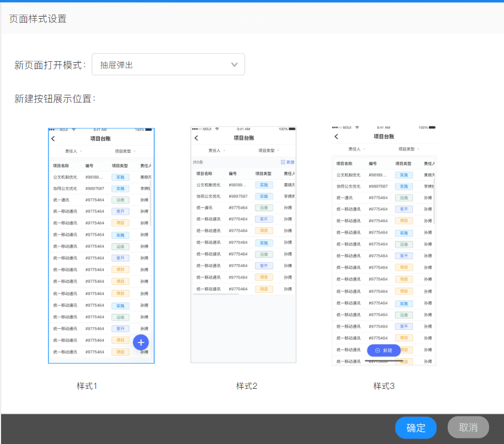This screenshot has width=504, height=444.
Task: Click the blue 新建 pill button in 样式3
Action: (x=384, y=350)
